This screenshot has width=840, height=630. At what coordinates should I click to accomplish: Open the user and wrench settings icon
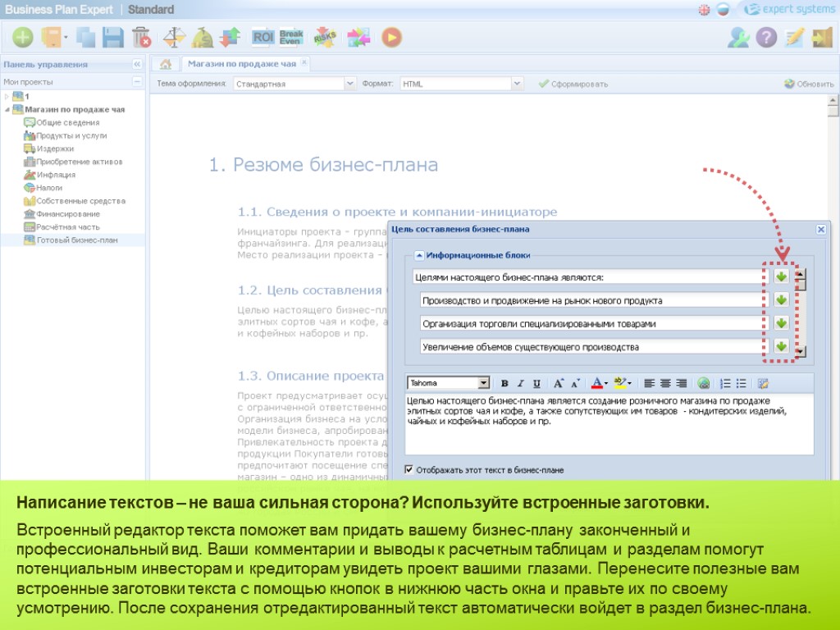(x=738, y=38)
